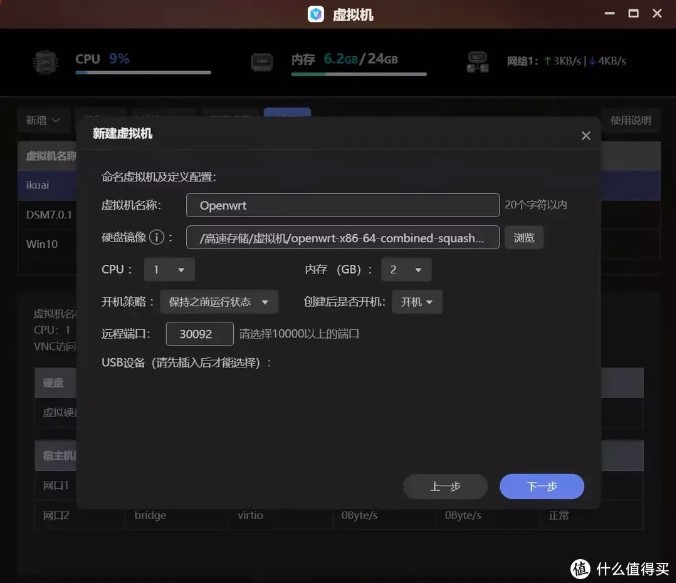Click the CPU usage progress bar
This screenshot has width=676, height=583.
click(143, 72)
